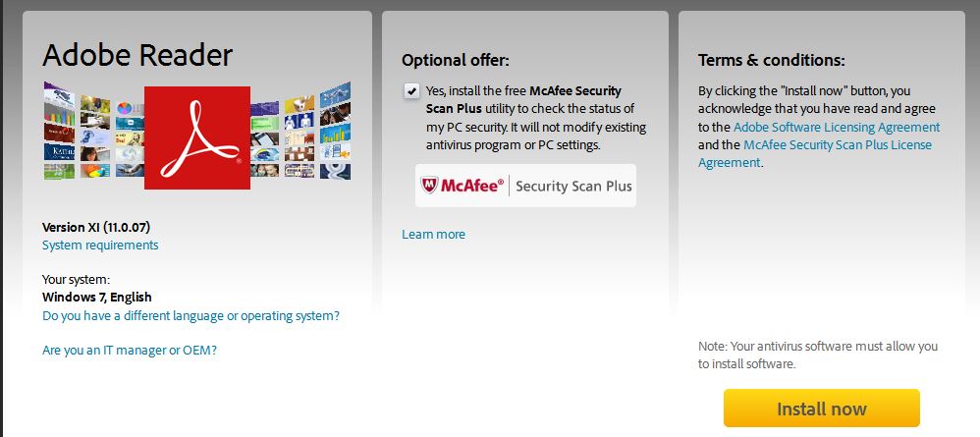Click 'Do you have a different language' link
Screen dimensions: 980x437
point(191,315)
